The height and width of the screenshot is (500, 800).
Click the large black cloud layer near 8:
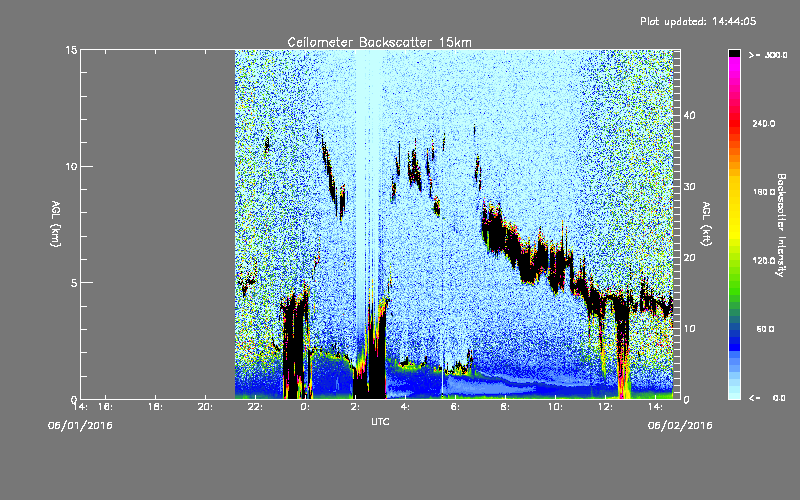click(503, 235)
